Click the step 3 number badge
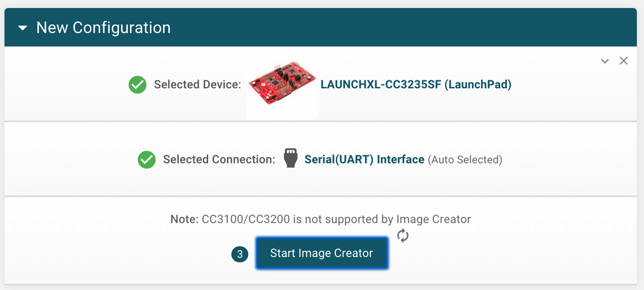 [240, 254]
